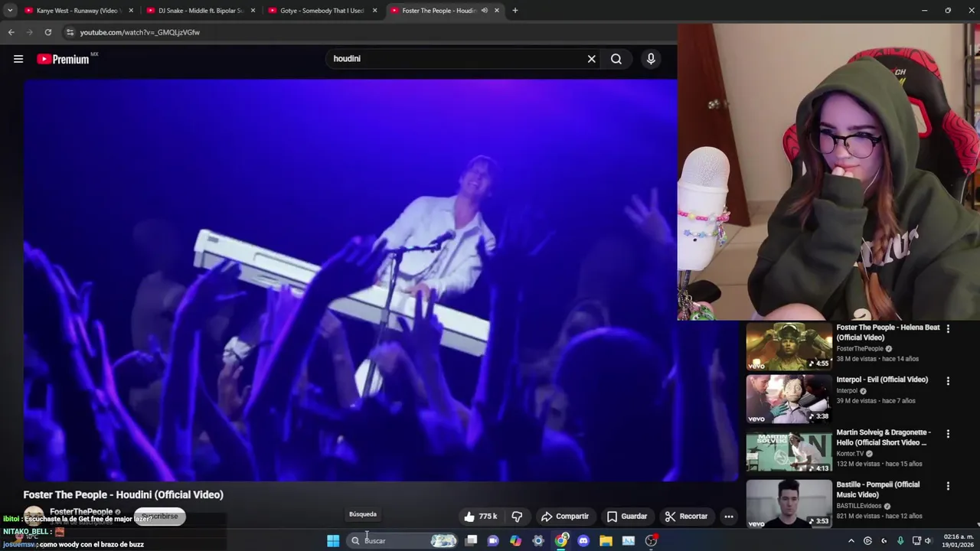View site information icon in address bar

tap(70, 32)
